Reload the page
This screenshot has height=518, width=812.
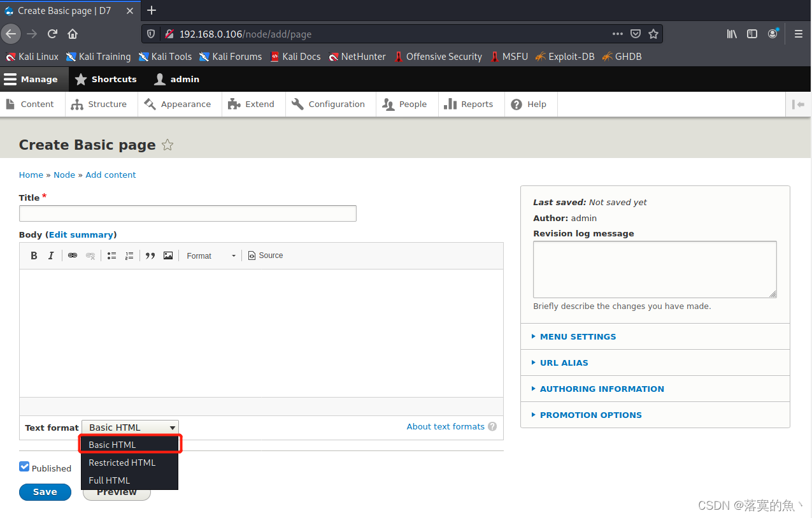click(53, 34)
